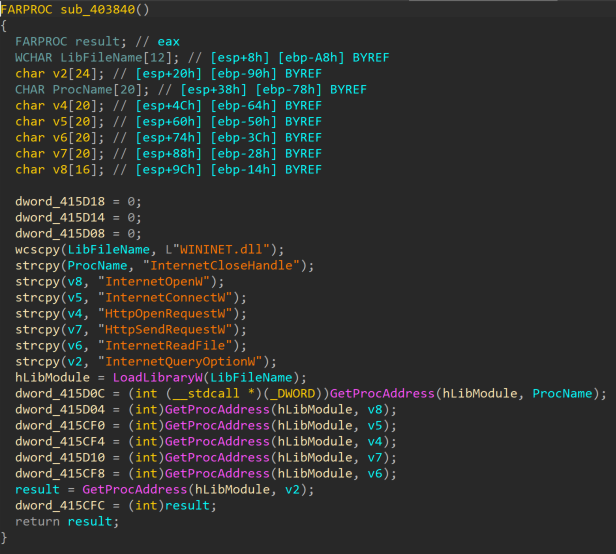Select the "HttpSendRequestW" string
The width and height of the screenshot is (616, 554).
165,330
